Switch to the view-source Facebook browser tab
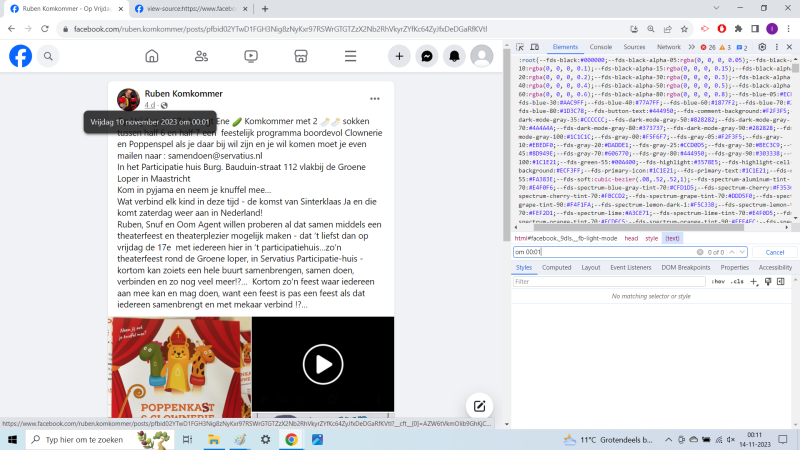Viewport: 800px width, 450px height. point(191,9)
